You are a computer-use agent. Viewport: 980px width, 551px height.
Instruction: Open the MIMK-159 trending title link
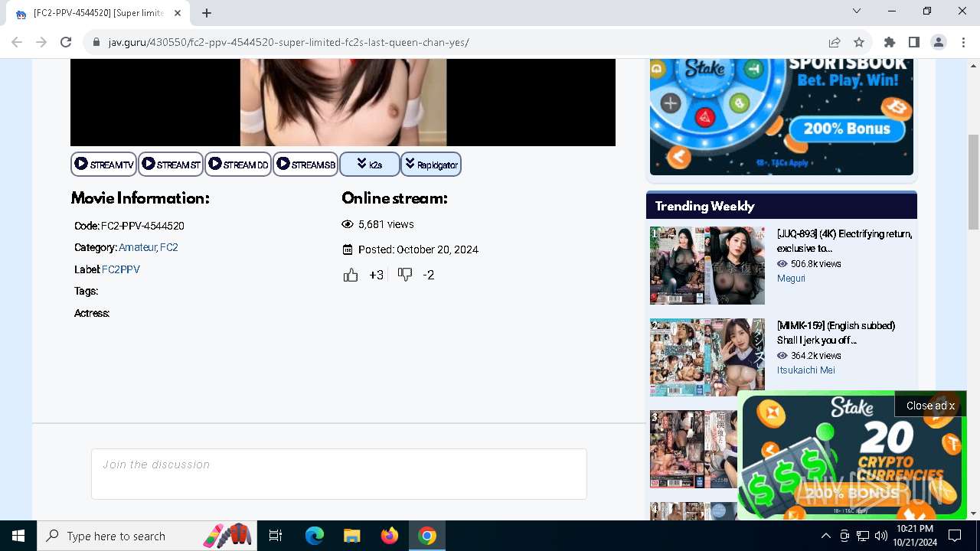(x=836, y=333)
